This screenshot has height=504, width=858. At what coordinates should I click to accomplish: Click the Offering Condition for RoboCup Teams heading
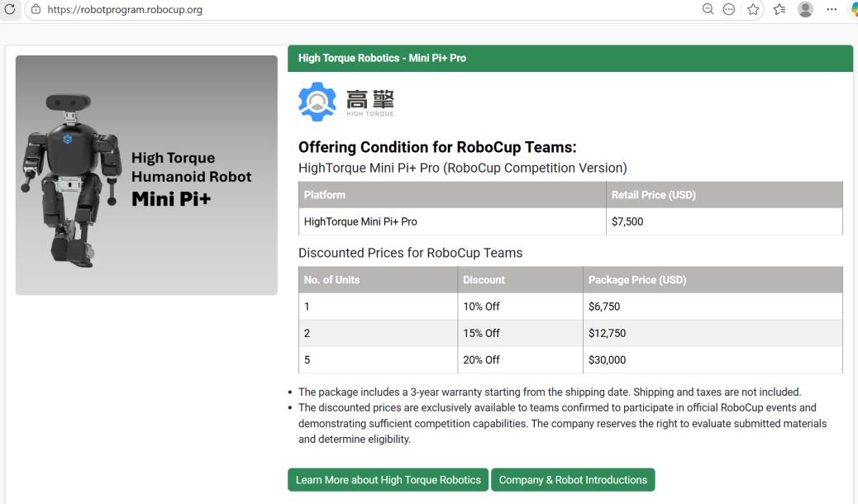(437, 148)
